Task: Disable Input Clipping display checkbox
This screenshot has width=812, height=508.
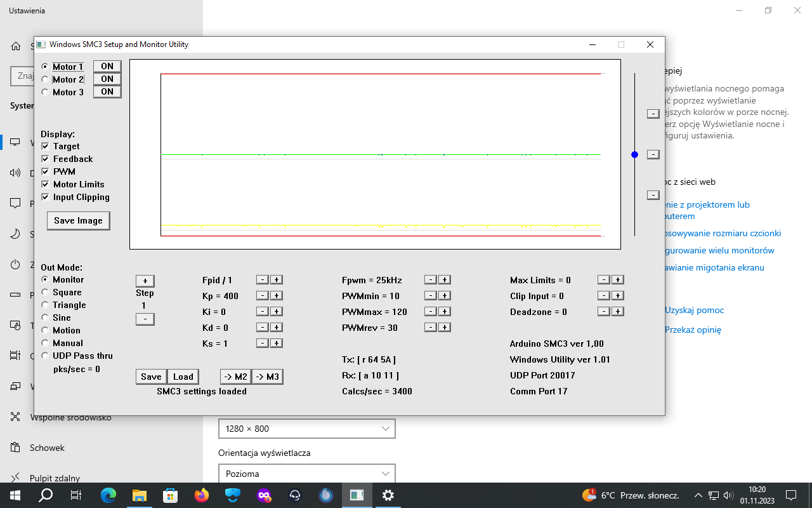Action: coord(45,197)
